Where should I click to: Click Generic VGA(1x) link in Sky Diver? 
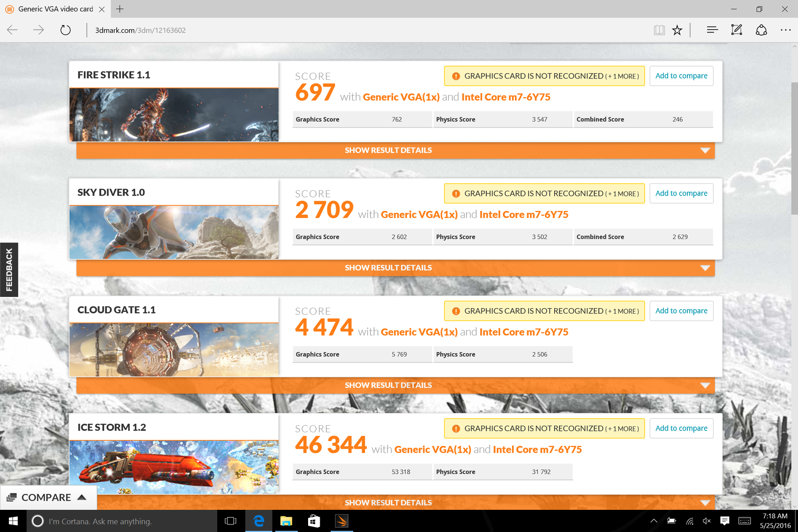pyautogui.click(x=419, y=215)
